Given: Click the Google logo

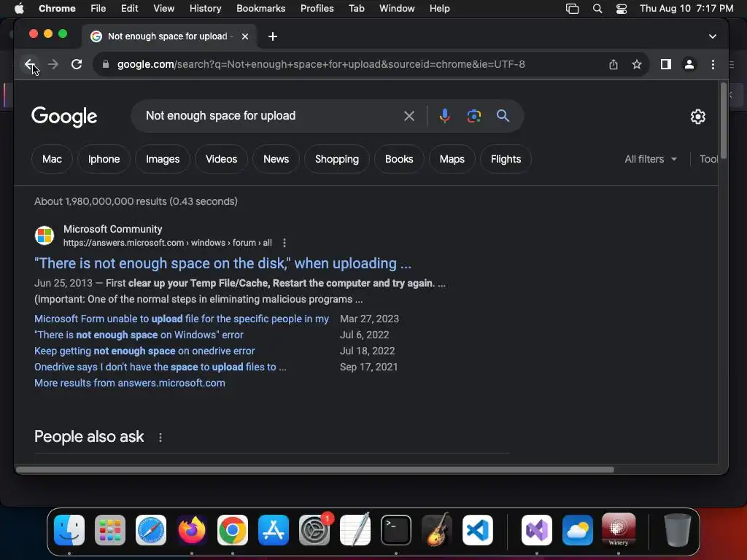Looking at the screenshot, I should tap(64, 117).
